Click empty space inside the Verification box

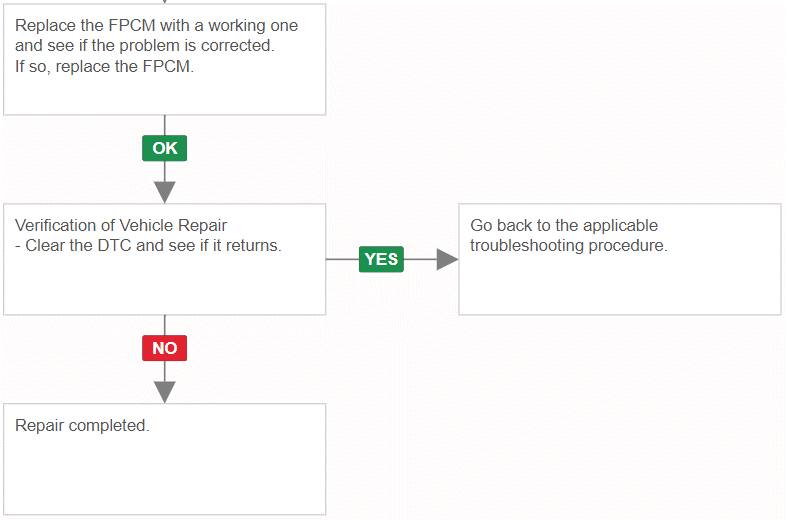(x=165, y=286)
